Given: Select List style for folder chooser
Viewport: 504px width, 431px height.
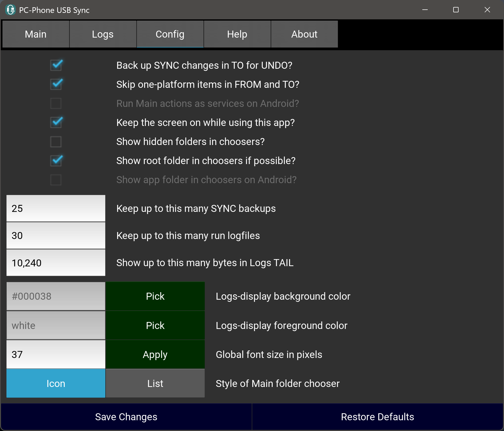Looking at the screenshot, I should 155,383.
